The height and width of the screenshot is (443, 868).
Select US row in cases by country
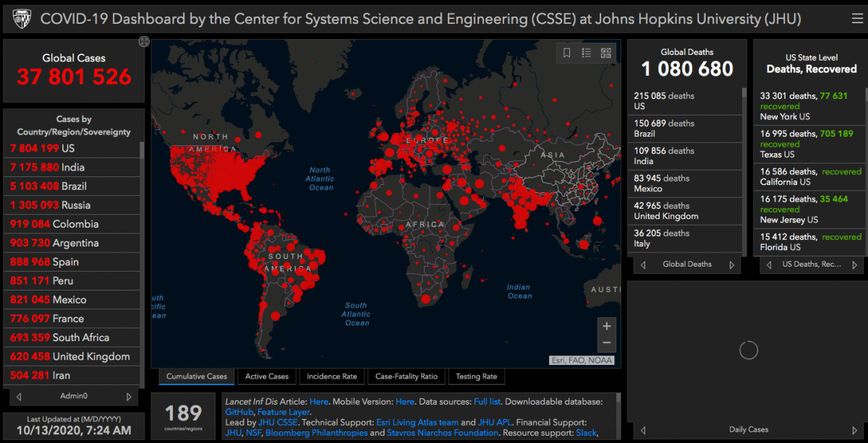(x=72, y=148)
